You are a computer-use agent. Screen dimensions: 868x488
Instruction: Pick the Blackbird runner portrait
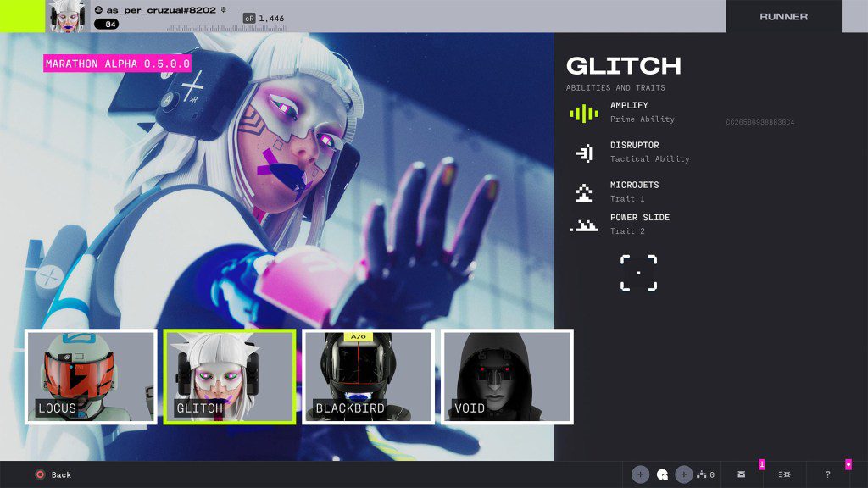[369, 376]
